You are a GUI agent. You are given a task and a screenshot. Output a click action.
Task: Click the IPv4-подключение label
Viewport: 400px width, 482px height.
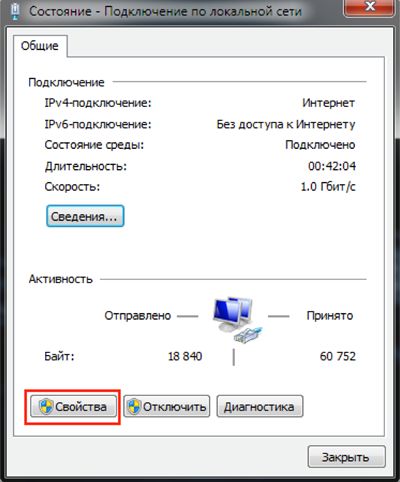tap(98, 103)
